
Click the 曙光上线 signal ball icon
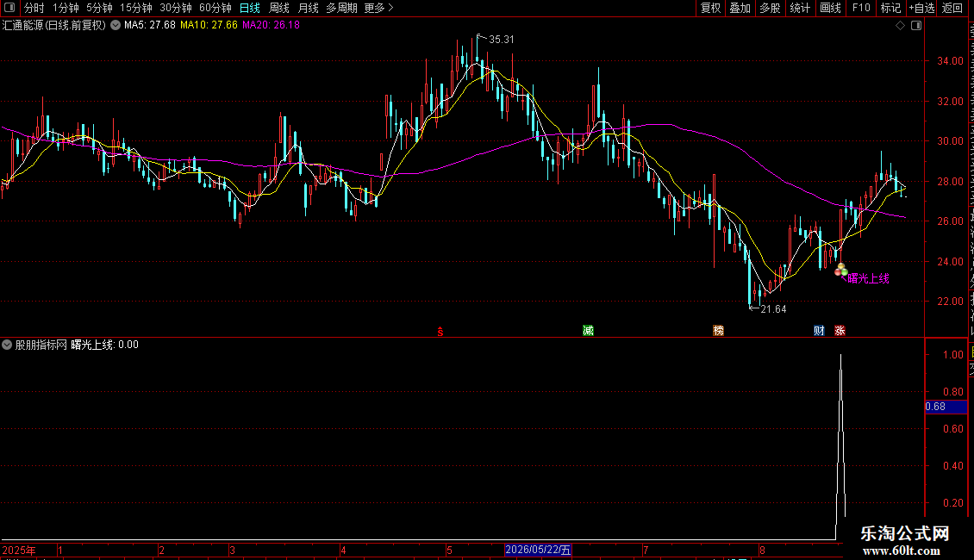pos(840,270)
